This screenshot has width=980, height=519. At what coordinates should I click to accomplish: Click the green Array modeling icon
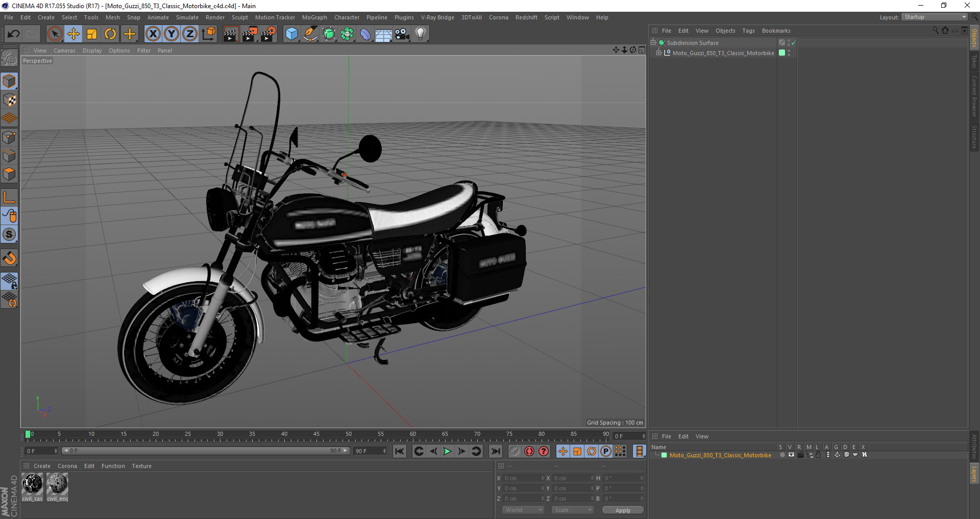point(347,34)
